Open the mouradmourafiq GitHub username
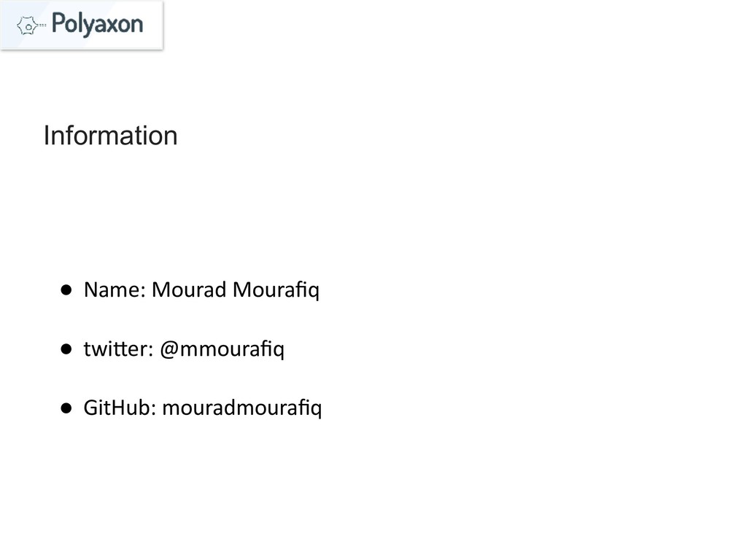The height and width of the screenshot is (560, 747). click(241, 409)
